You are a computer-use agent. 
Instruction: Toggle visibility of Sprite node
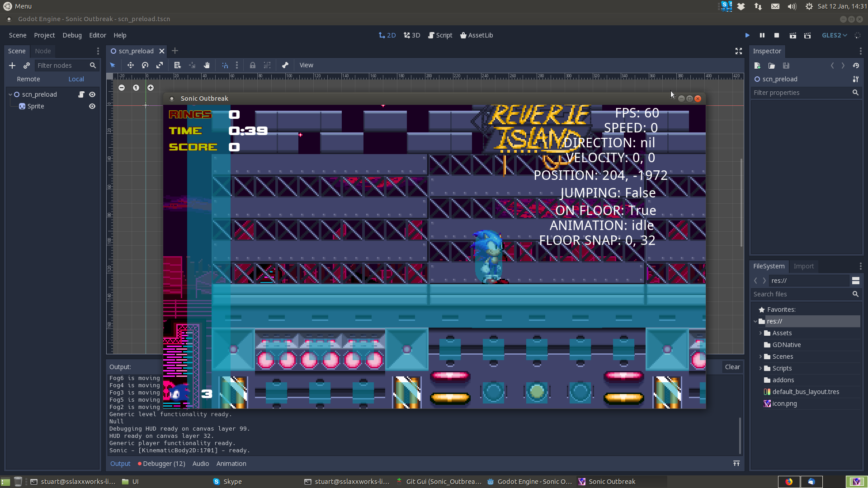point(92,106)
